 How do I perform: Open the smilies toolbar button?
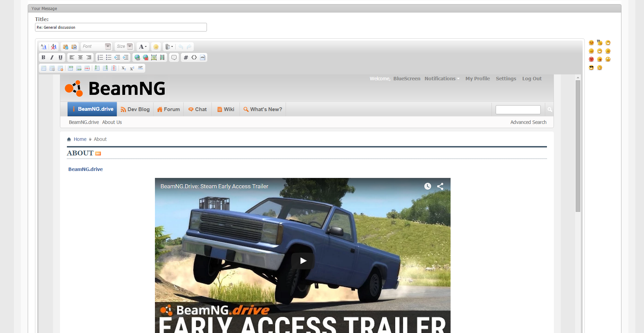(x=156, y=47)
